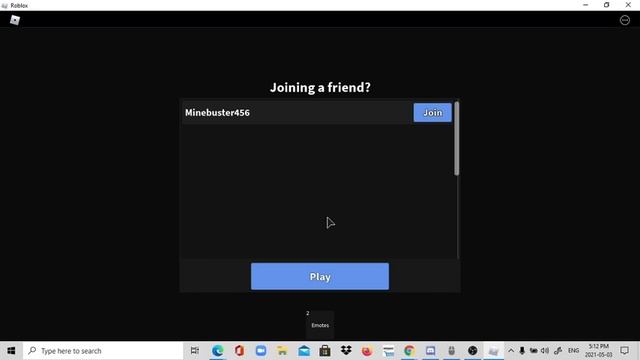Viewport: 640px width, 360px height.
Task: Open the battery tray icon
Action: pyautogui.click(x=533, y=351)
